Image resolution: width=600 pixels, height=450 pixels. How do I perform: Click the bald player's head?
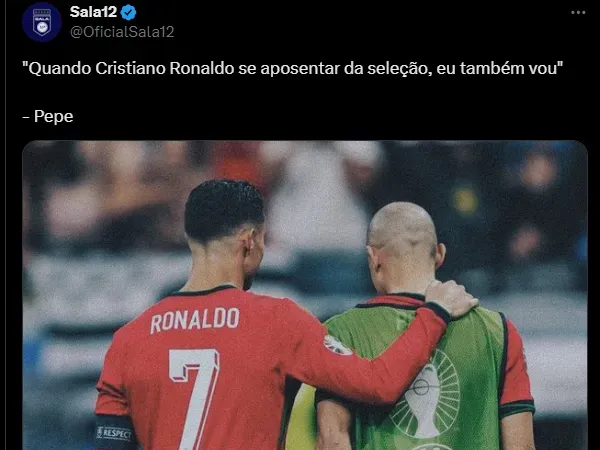click(x=404, y=243)
